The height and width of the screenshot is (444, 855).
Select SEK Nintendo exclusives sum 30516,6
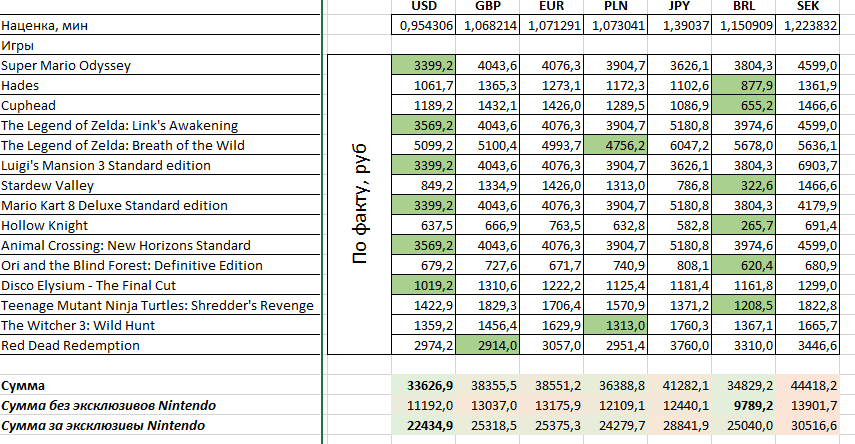coord(808,425)
